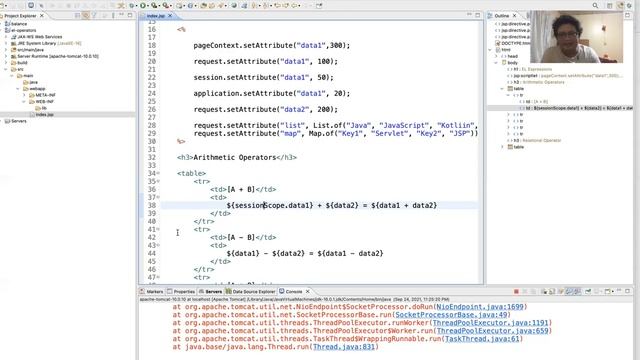Collapse the table node in Outline
Image resolution: width=640 pixels, height=360 pixels.
[x=502, y=89]
